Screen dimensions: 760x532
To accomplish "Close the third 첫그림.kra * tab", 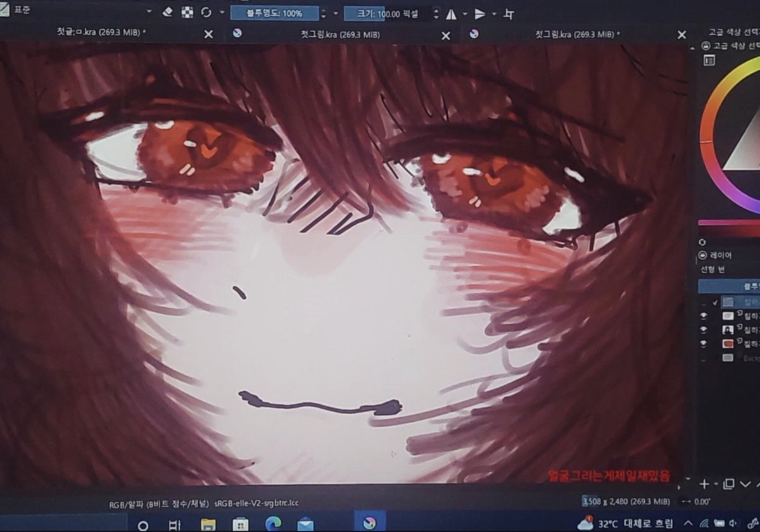I will click(681, 35).
